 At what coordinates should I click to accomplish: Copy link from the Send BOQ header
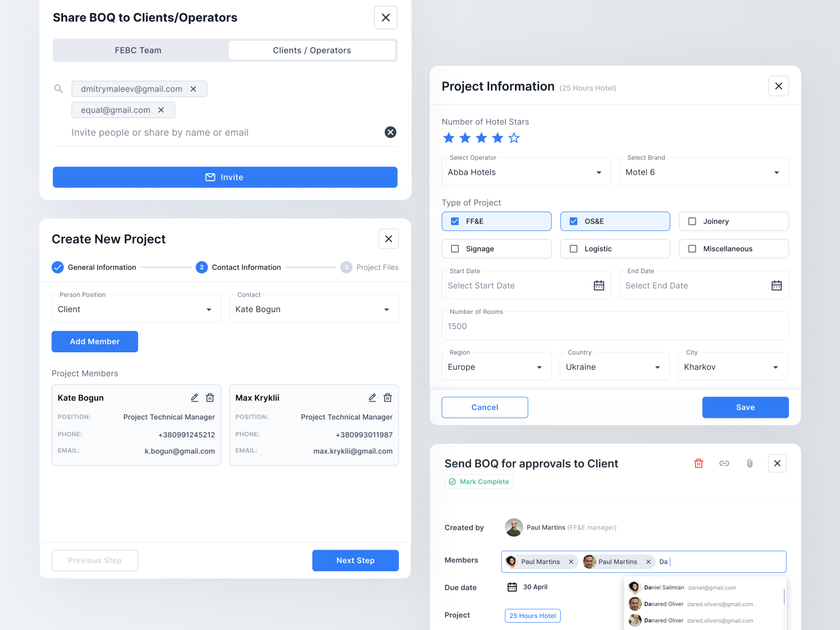tap(724, 463)
